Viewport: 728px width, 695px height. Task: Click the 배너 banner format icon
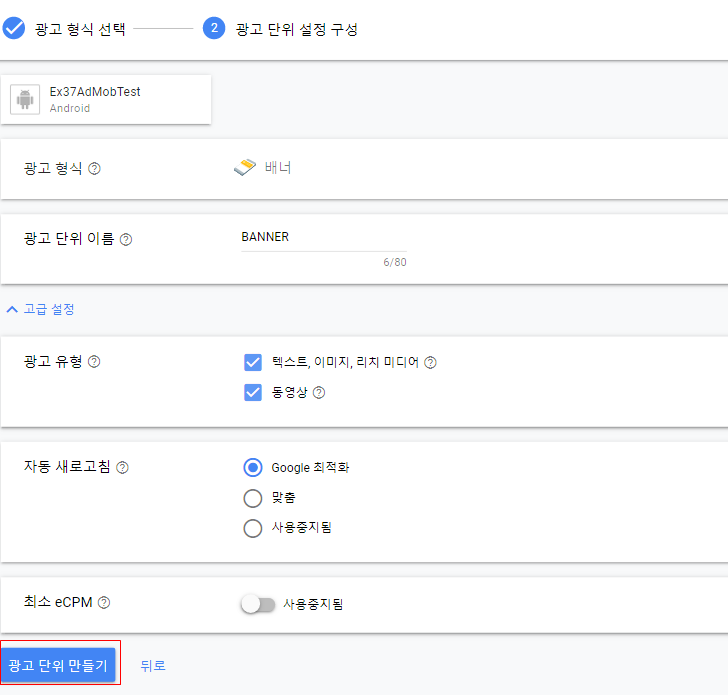[x=245, y=167]
